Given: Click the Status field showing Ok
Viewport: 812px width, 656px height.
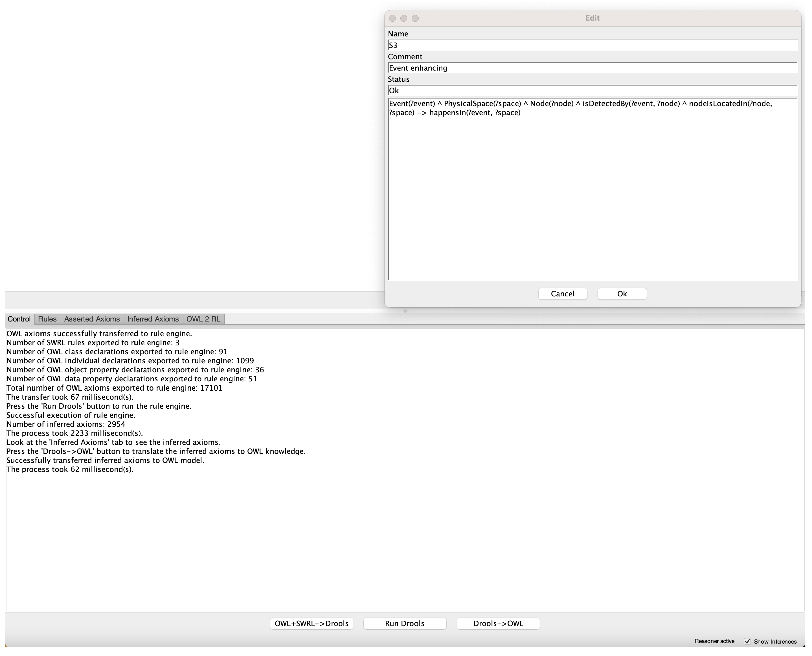Looking at the screenshot, I should 592,91.
